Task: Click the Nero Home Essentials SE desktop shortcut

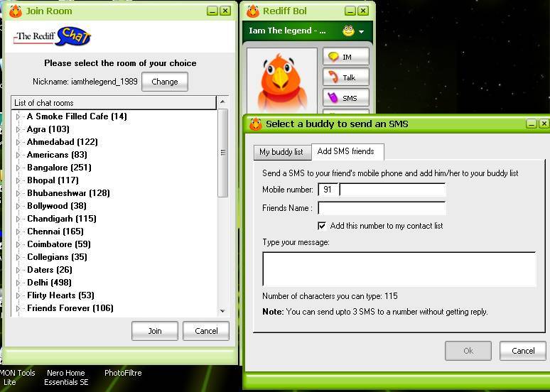Action: click(66, 377)
